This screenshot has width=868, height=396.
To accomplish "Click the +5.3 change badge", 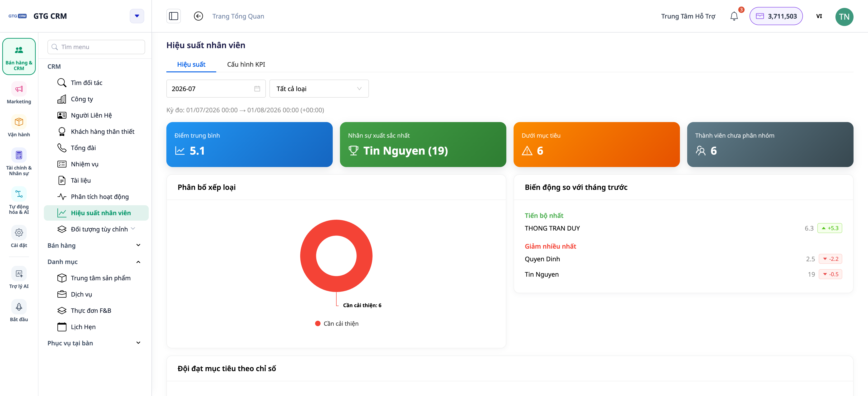I will click(829, 228).
